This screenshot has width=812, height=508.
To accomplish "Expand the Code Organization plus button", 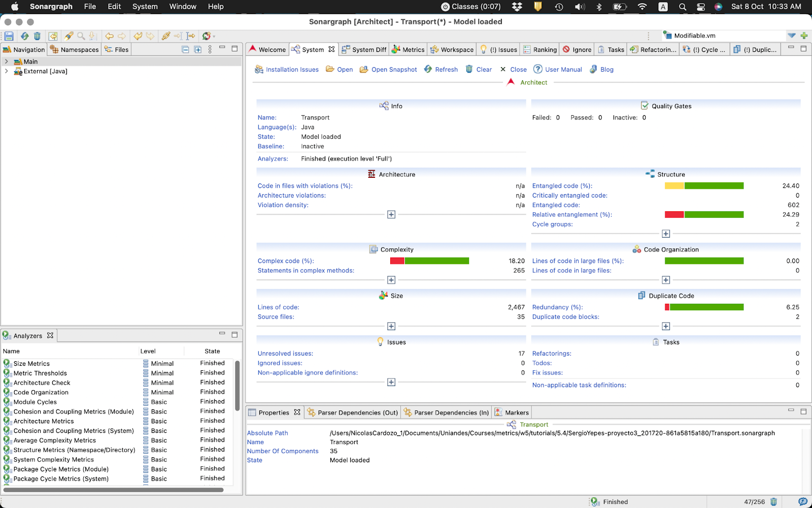I will tap(666, 280).
